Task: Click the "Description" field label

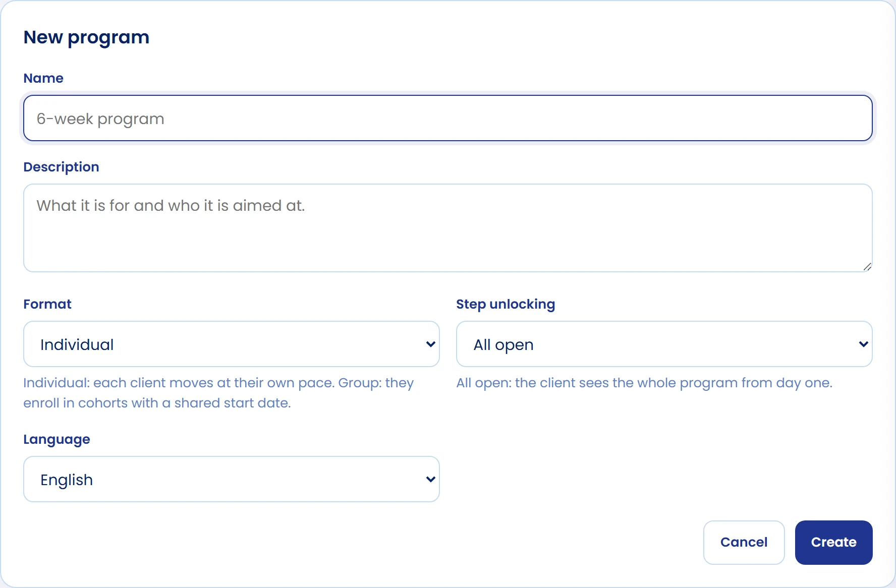Action: pos(61,167)
